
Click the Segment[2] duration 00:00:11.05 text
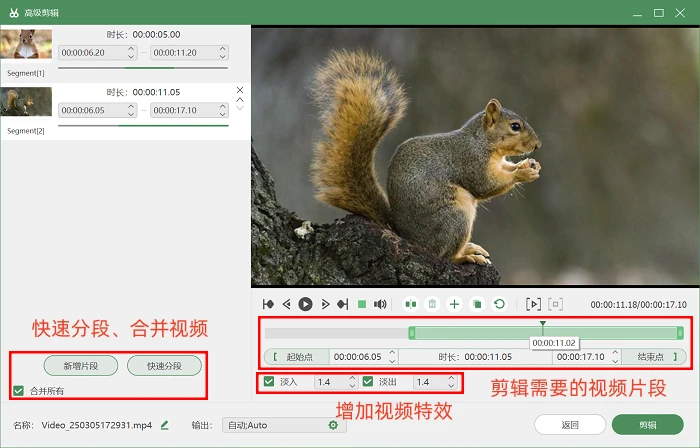point(156,92)
